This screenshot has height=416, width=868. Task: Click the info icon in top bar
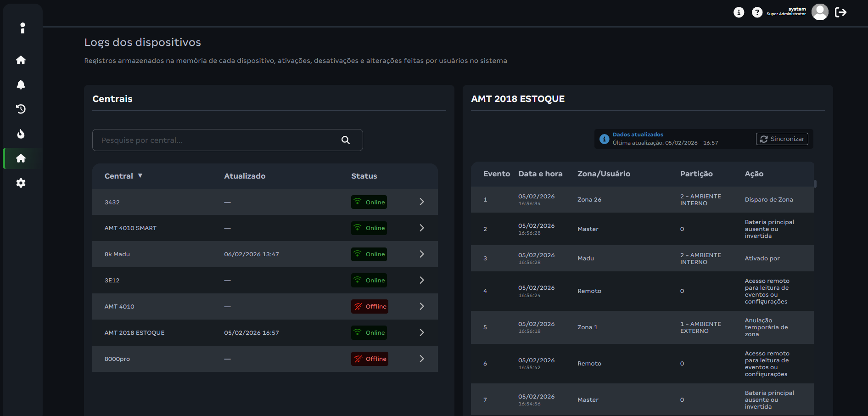coord(739,12)
